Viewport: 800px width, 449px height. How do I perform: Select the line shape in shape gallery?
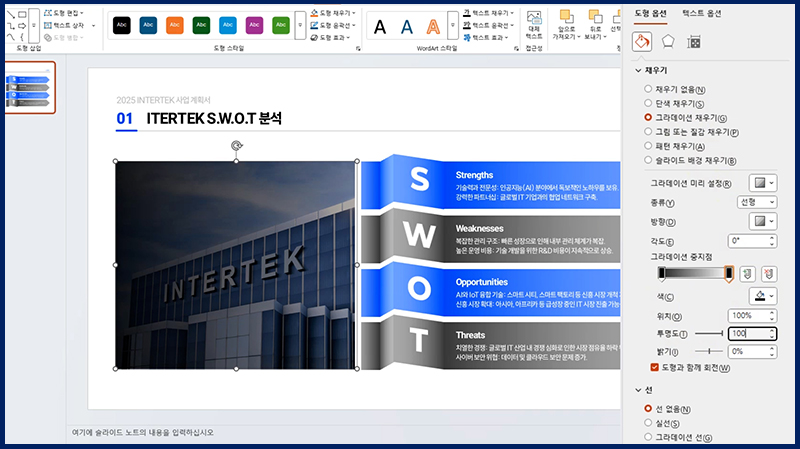11,15
